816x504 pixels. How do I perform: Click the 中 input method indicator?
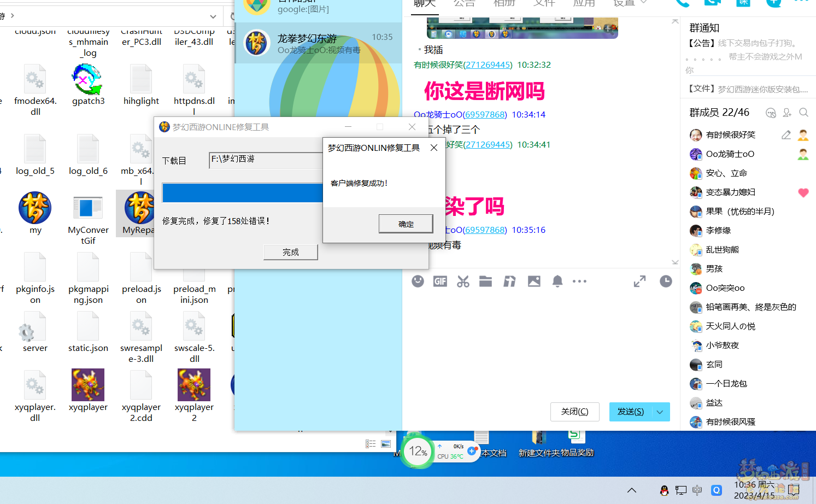coord(697,490)
